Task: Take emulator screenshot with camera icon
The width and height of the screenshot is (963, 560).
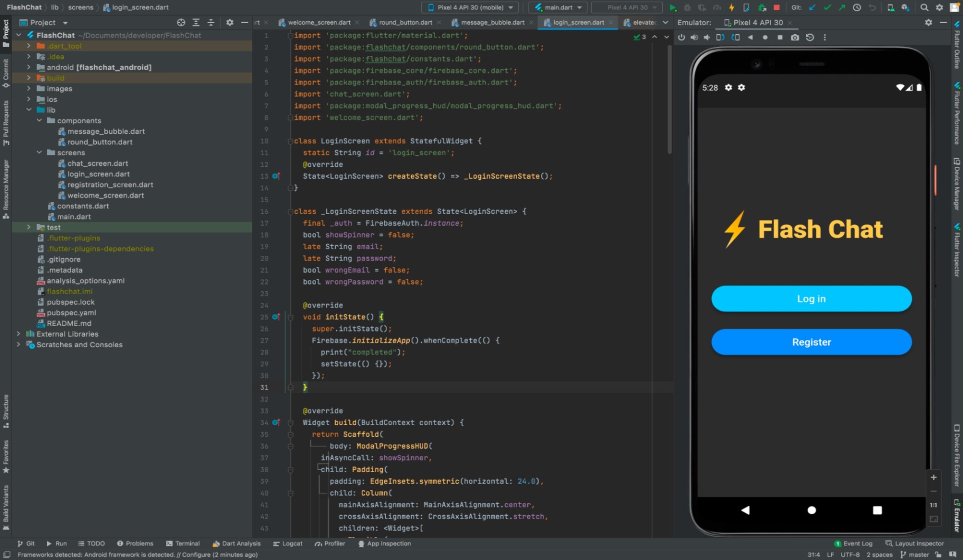Action: [795, 38]
